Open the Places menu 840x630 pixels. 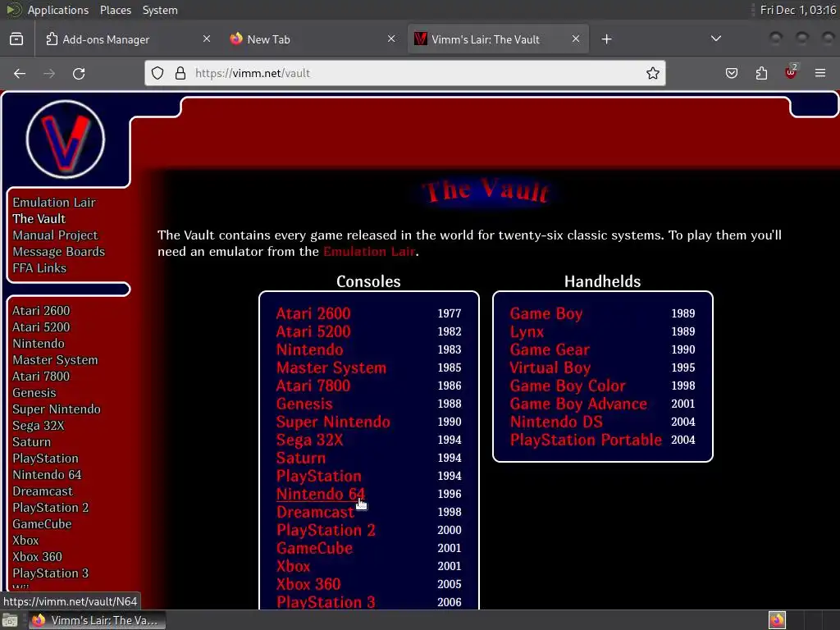click(x=115, y=10)
